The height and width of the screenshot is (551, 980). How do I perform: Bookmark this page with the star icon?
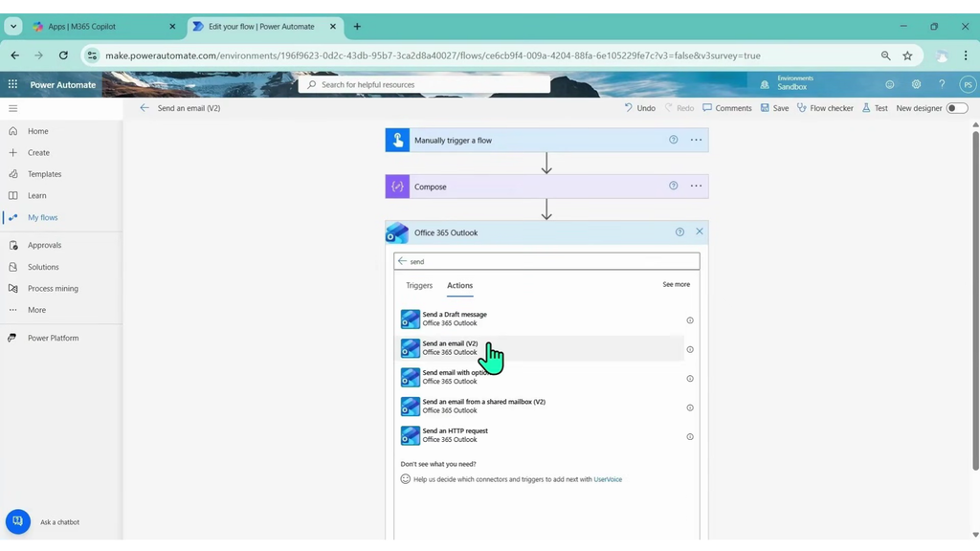(907, 55)
